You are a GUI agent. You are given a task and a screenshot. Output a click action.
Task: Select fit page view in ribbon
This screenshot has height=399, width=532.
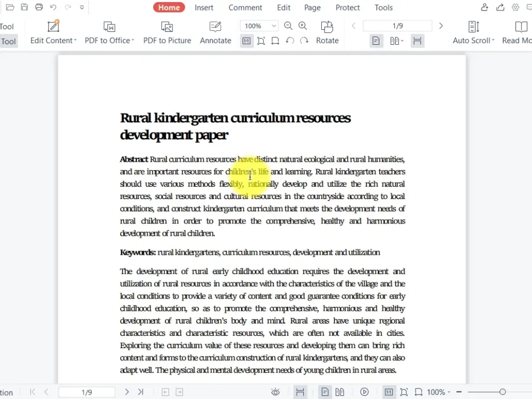coord(261,41)
